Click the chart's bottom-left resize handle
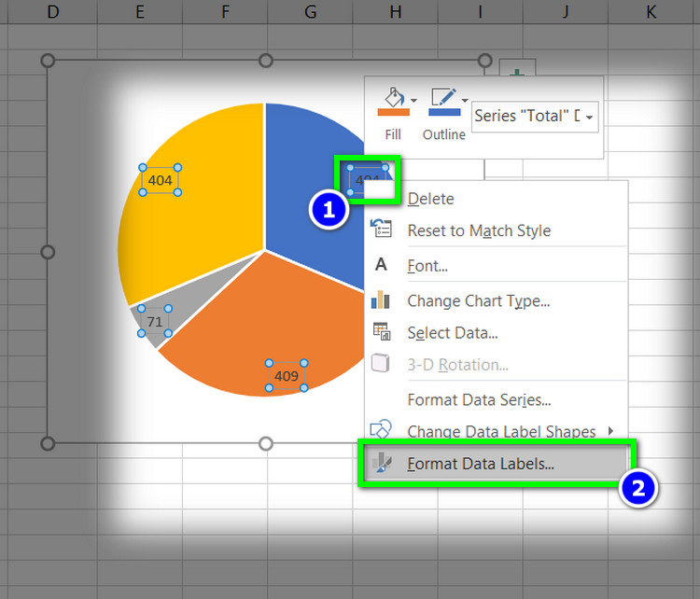This screenshot has height=599, width=700. (48, 444)
